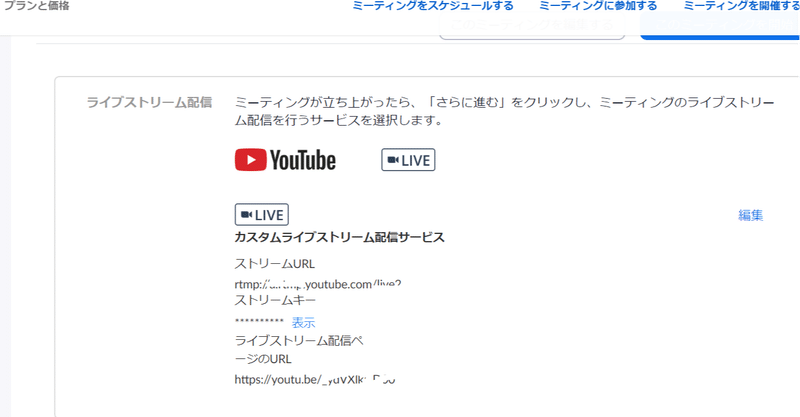Click the YouTube logo streaming option
The image size is (800, 417).
pyautogui.click(x=285, y=160)
